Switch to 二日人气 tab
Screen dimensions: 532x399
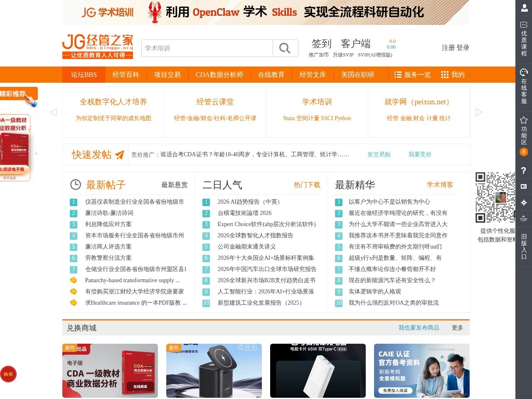click(222, 185)
